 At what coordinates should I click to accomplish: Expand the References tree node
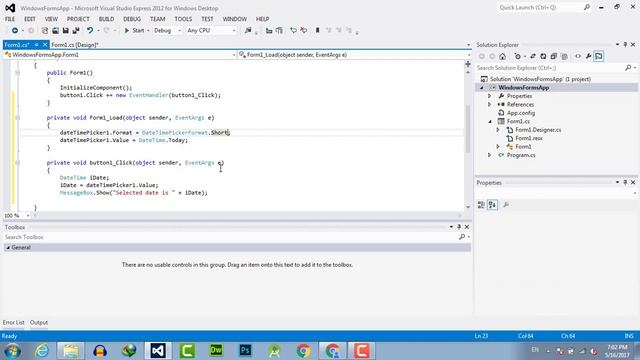click(489, 104)
